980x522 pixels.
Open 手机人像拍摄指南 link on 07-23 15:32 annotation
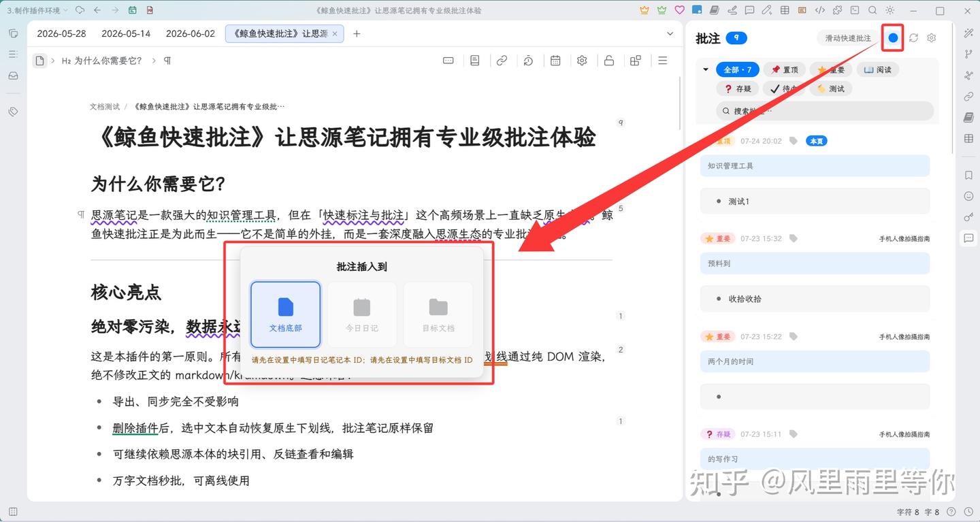(x=904, y=239)
